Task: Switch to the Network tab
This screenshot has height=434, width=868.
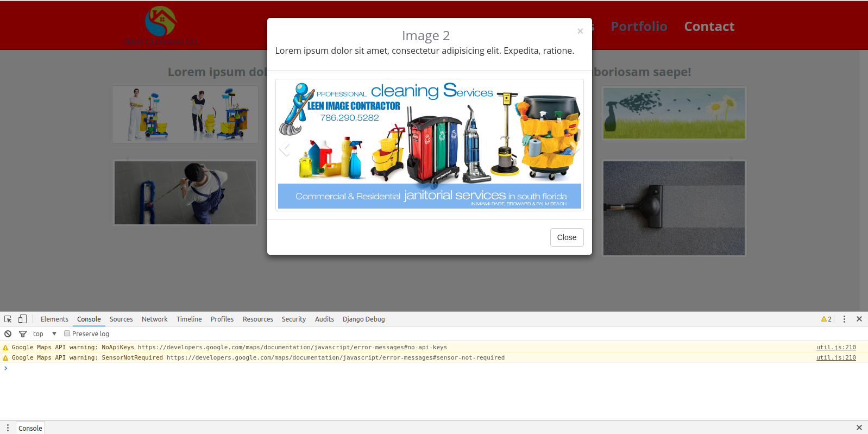Action: pyautogui.click(x=154, y=319)
